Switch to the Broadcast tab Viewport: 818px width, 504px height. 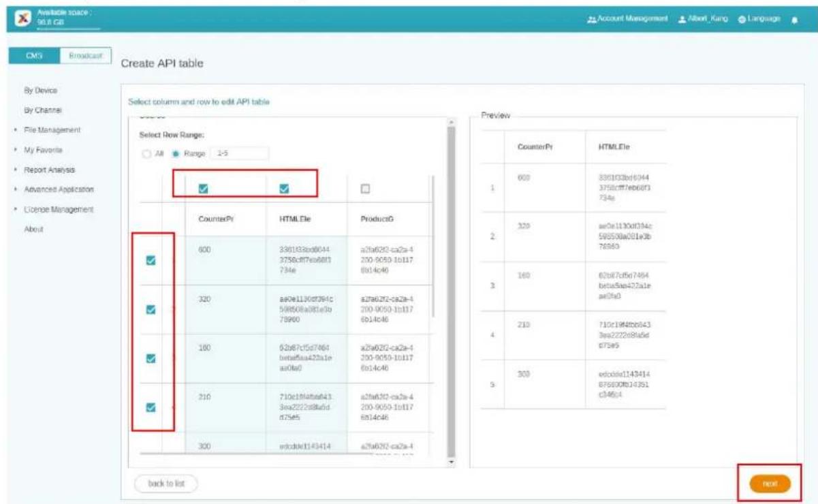(84, 57)
